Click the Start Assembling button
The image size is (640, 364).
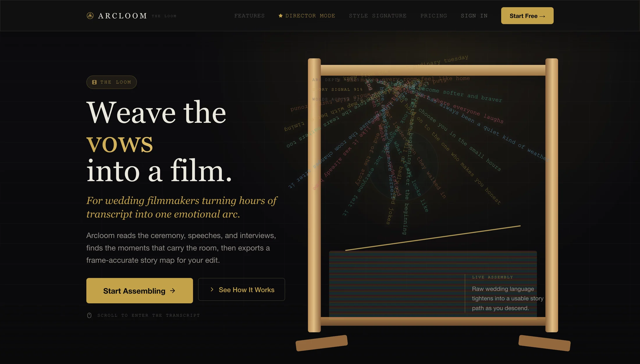coord(140,290)
